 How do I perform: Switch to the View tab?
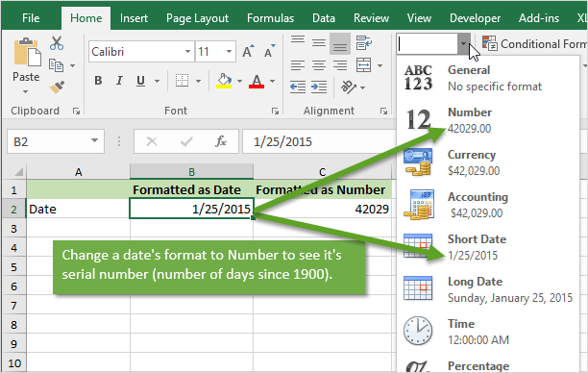(419, 18)
